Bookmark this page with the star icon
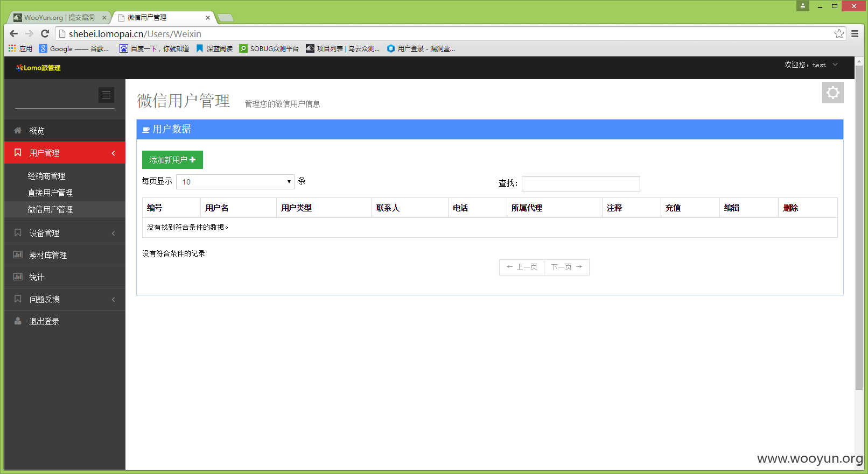Viewport: 868px width, 474px height. click(839, 34)
